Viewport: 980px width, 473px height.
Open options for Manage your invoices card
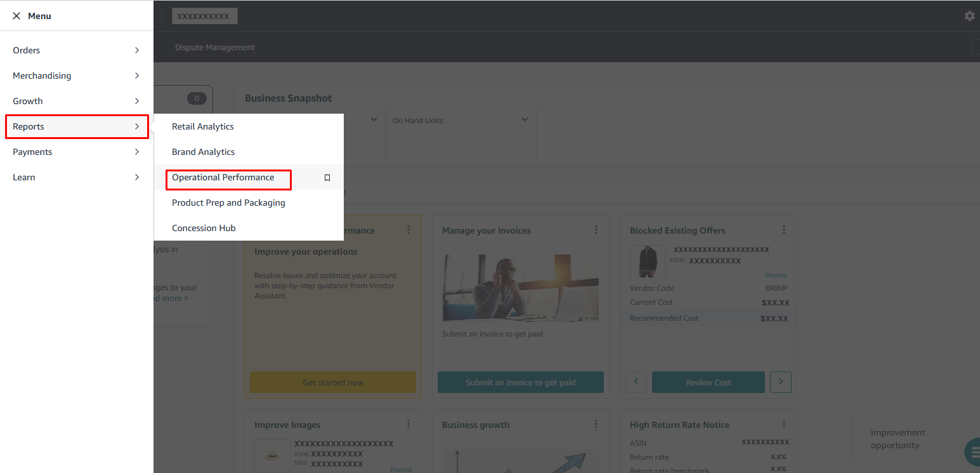596,230
